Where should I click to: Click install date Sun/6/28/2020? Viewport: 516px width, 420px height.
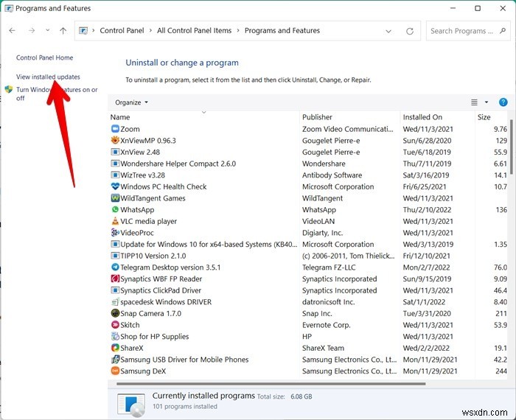(427, 141)
